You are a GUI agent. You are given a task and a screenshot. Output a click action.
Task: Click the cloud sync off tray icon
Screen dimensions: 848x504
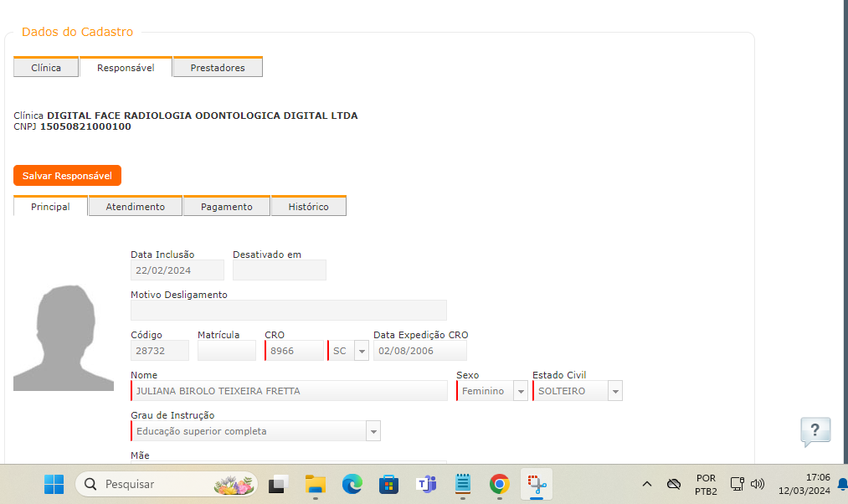[x=673, y=484]
